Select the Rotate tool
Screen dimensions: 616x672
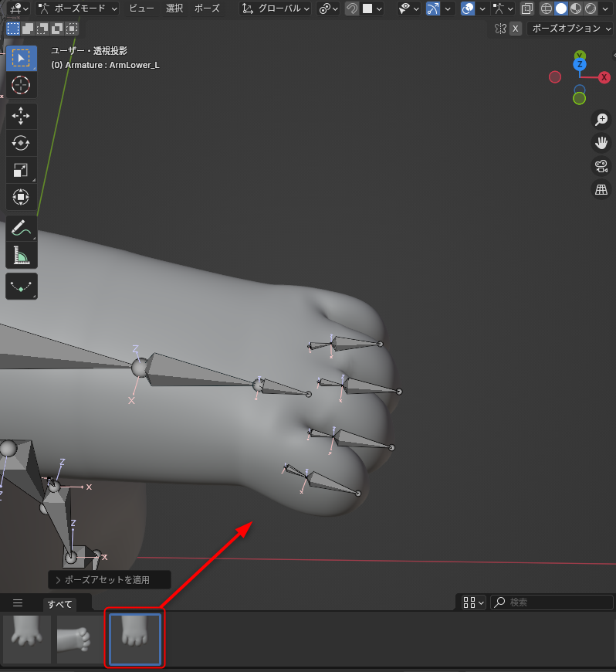[21, 143]
